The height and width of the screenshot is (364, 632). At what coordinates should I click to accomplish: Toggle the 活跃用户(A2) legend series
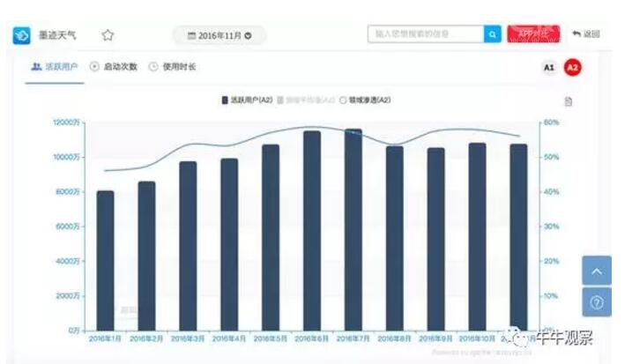click(247, 100)
